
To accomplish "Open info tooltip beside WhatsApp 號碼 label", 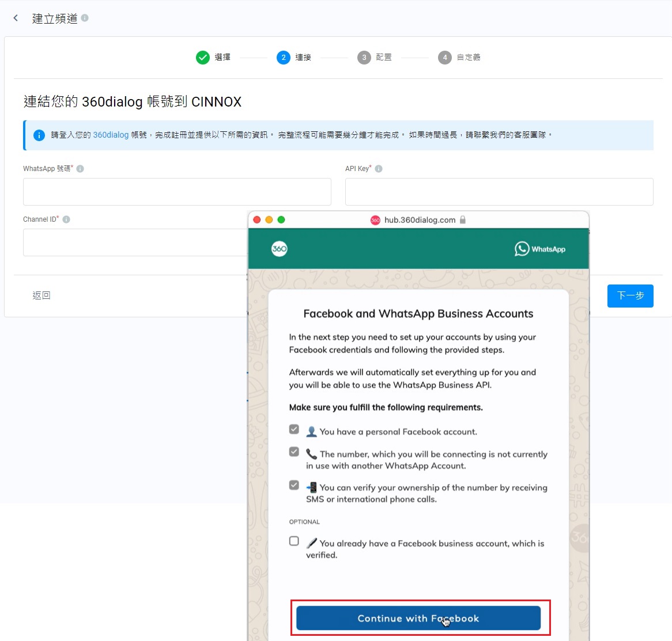I will (80, 169).
